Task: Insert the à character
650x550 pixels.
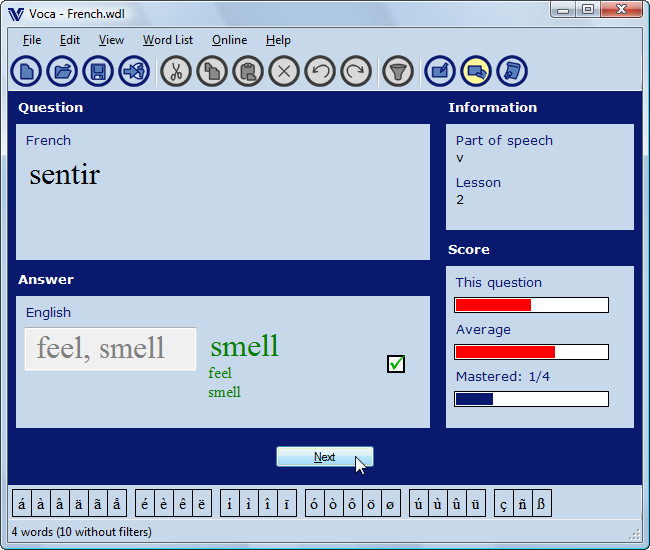Action: point(41,503)
